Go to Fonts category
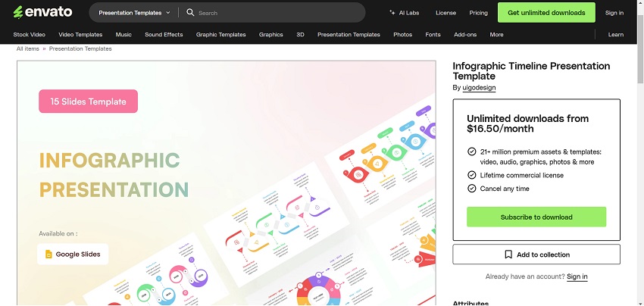Screen dimensions: 644x306 [x=433, y=35]
